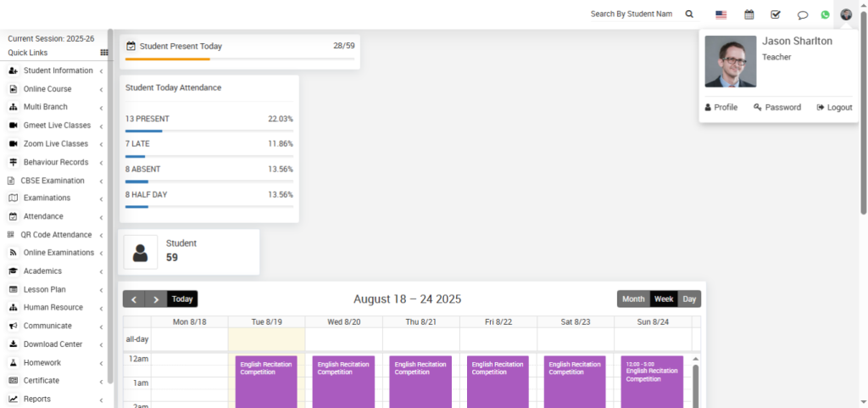Click the green WhatsApp icon
The height and width of the screenshot is (408, 868).
(x=825, y=14)
